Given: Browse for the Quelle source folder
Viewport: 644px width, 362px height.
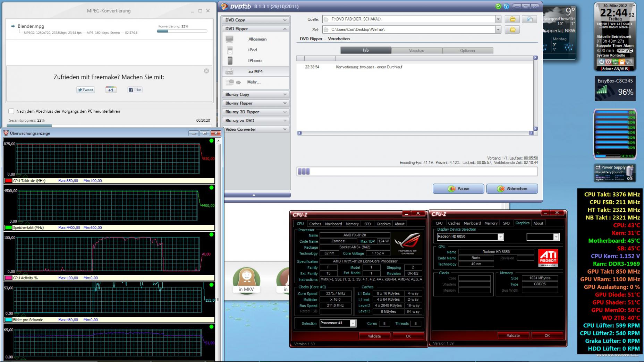Looking at the screenshot, I should 512,19.
